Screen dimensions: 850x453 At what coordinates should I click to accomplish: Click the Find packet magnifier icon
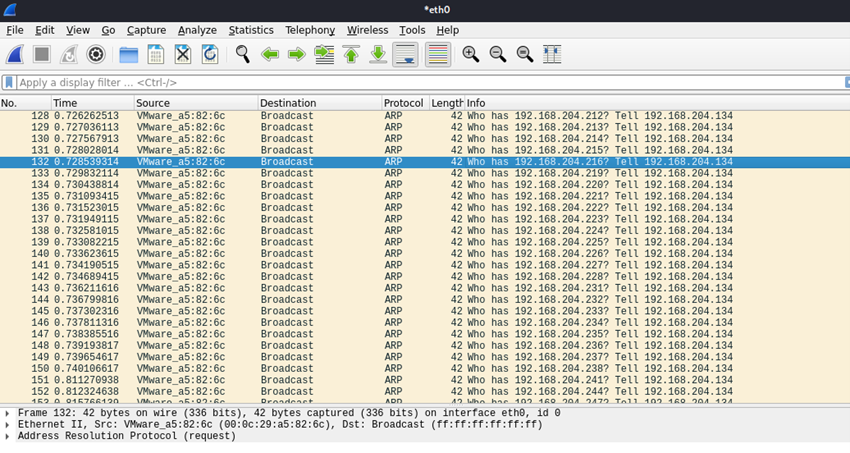click(242, 54)
